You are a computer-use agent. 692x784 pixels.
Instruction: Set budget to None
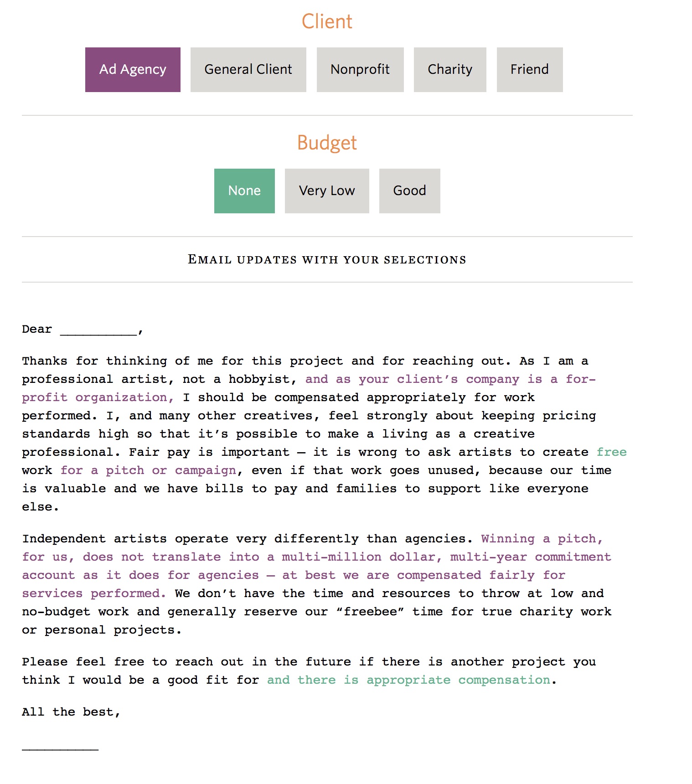[x=244, y=191]
